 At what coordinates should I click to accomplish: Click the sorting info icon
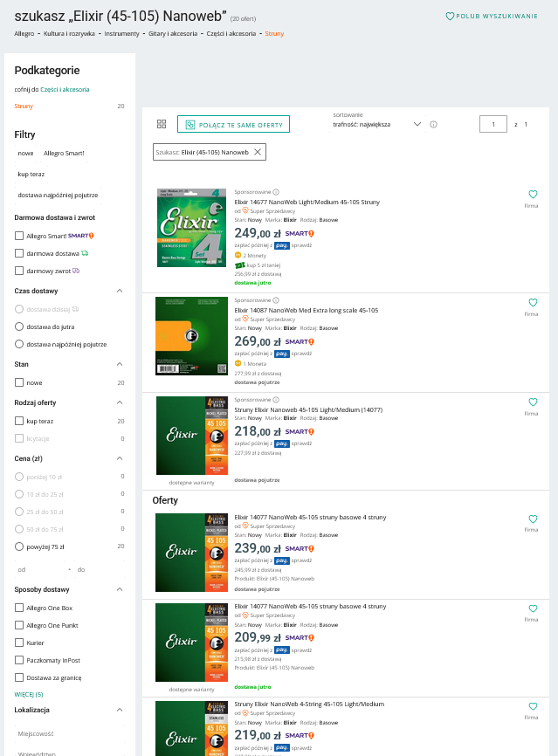point(434,124)
